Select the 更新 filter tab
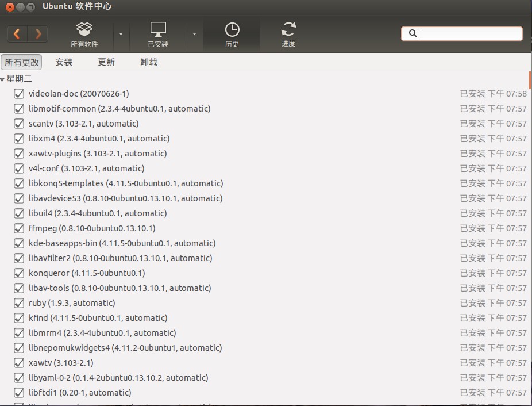The width and height of the screenshot is (532, 406). (x=106, y=62)
